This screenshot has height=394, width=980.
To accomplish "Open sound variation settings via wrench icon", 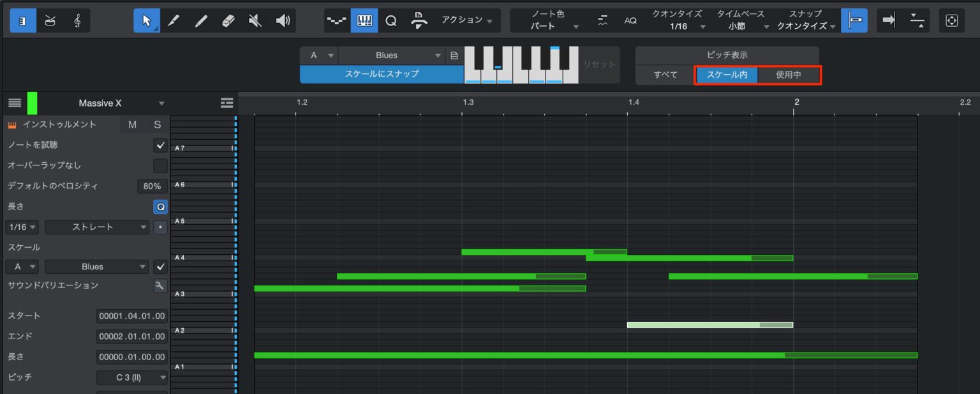I will coord(160,285).
